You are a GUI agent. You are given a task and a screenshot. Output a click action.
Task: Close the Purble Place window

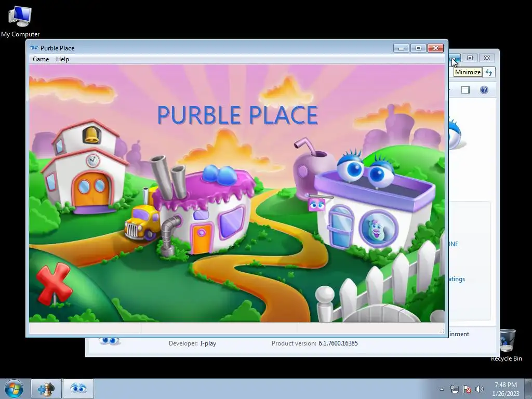click(436, 48)
